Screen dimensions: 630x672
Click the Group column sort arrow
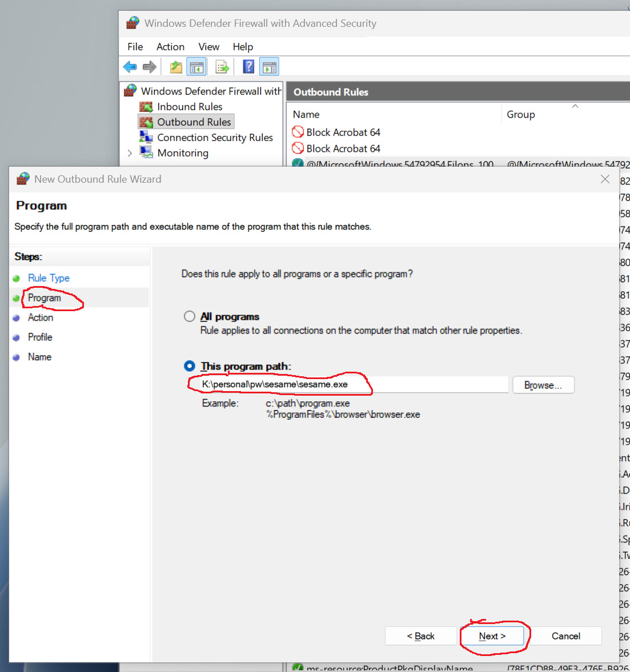[x=575, y=106]
